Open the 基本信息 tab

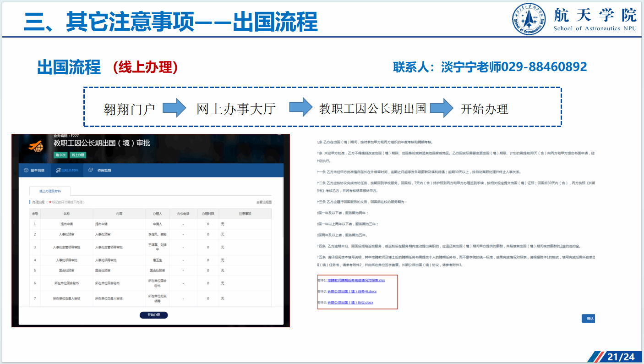(x=37, y=170)
